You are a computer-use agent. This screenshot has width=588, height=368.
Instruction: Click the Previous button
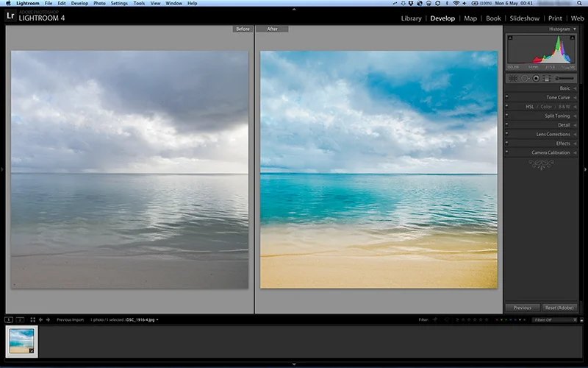pos(523,308)
